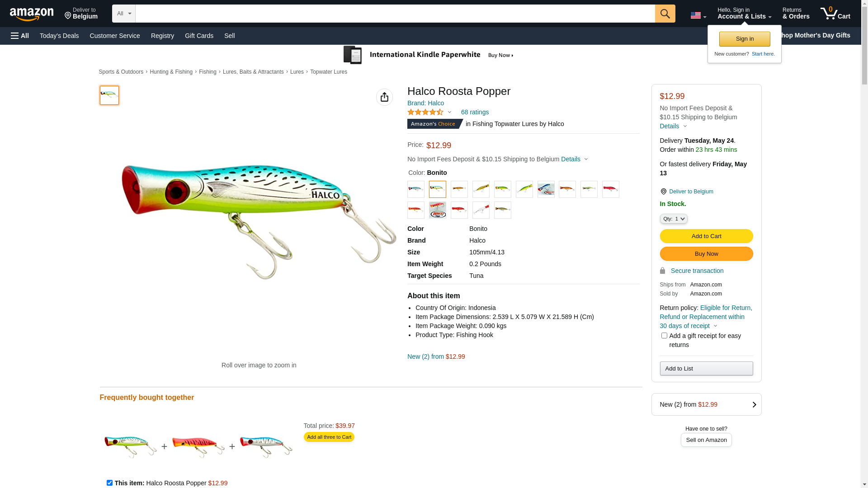Open the All hamburger menu
This screenshot has width=868, height=488.
pos(20,36)
